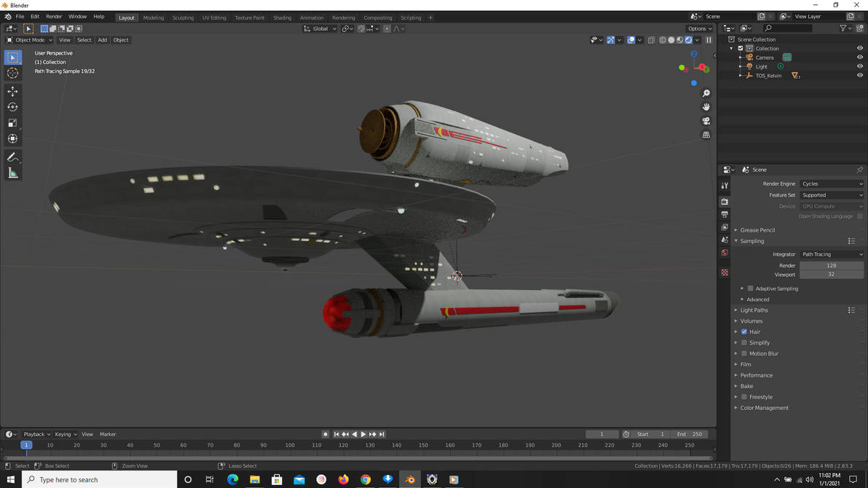
Task: Click the pan view hand icon
Action: tap(706, 107)
